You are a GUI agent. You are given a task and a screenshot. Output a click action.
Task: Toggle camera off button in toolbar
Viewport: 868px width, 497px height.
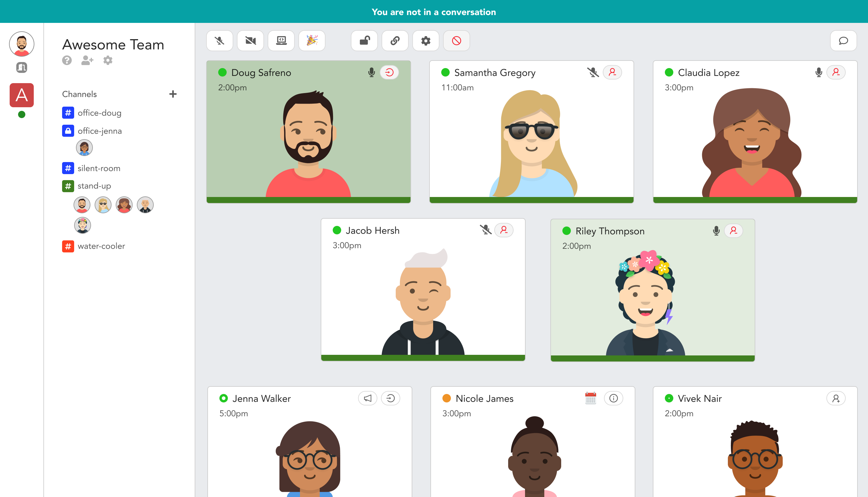(250, 41)
